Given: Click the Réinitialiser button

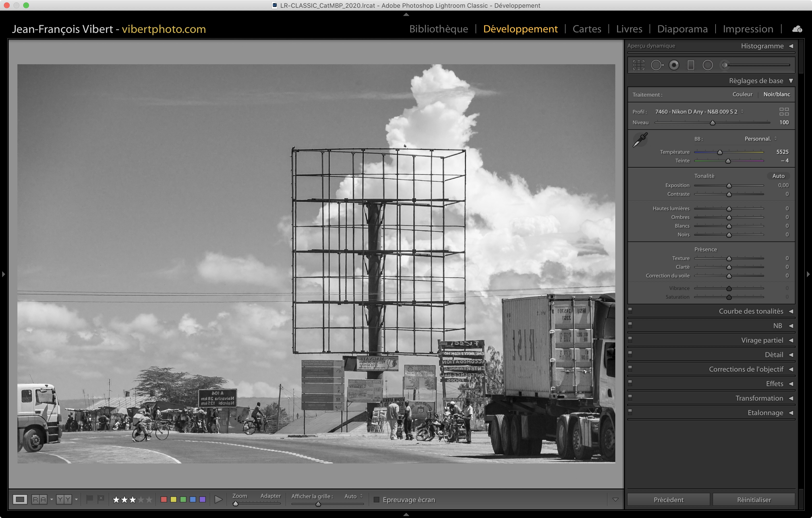Looking at the screenshot, I should (x=754, y=499).
